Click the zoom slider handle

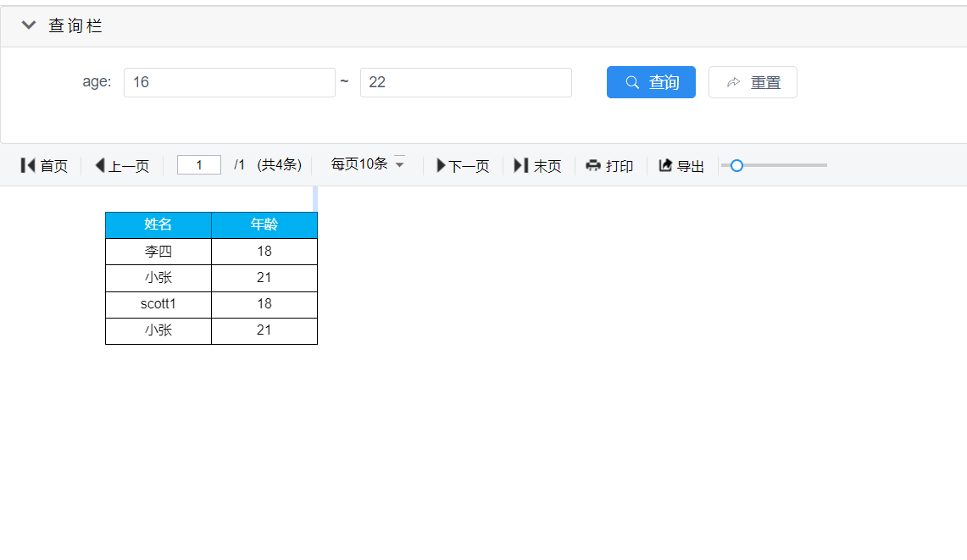pyautogui.click(x=736, y=165)
